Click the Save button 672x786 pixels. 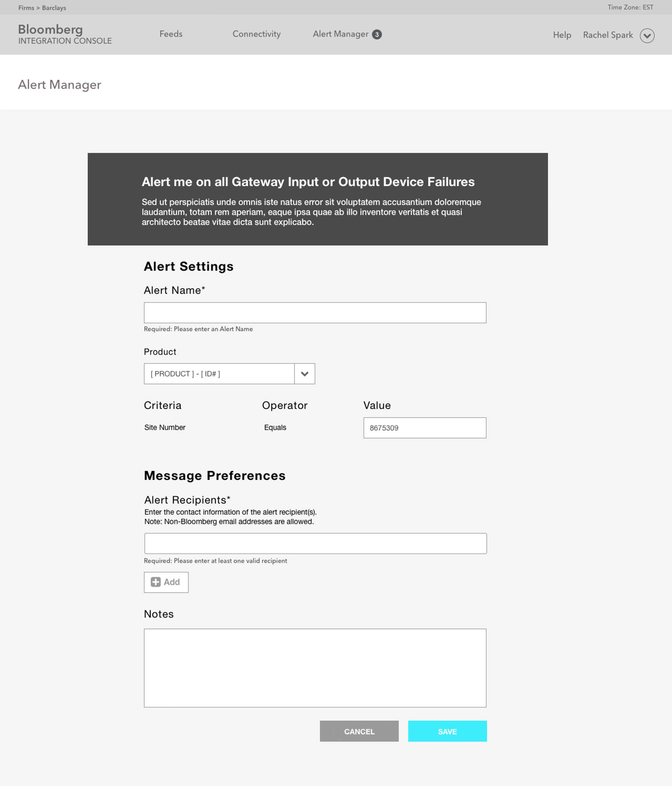click(447, 731)
